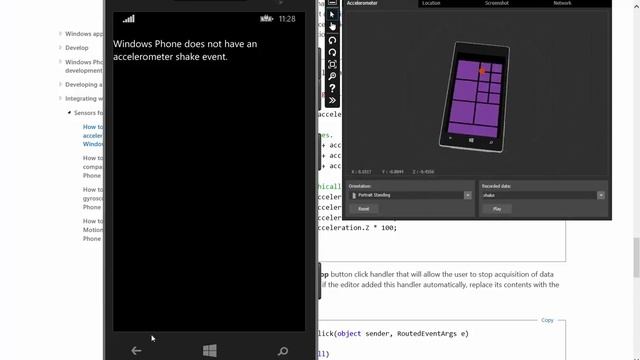Switch to the Screenshot tab
The image size is (640, 360).
[496, 3]
